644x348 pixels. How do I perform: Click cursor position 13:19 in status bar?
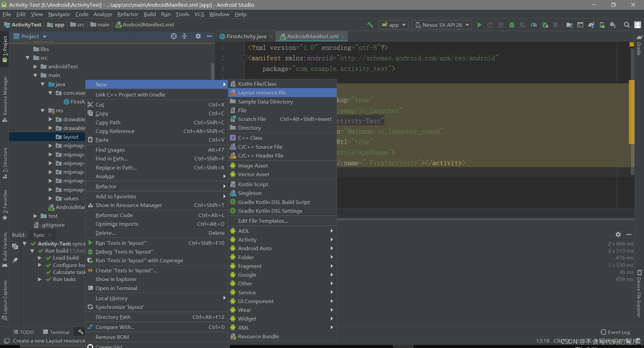[543, 341]
